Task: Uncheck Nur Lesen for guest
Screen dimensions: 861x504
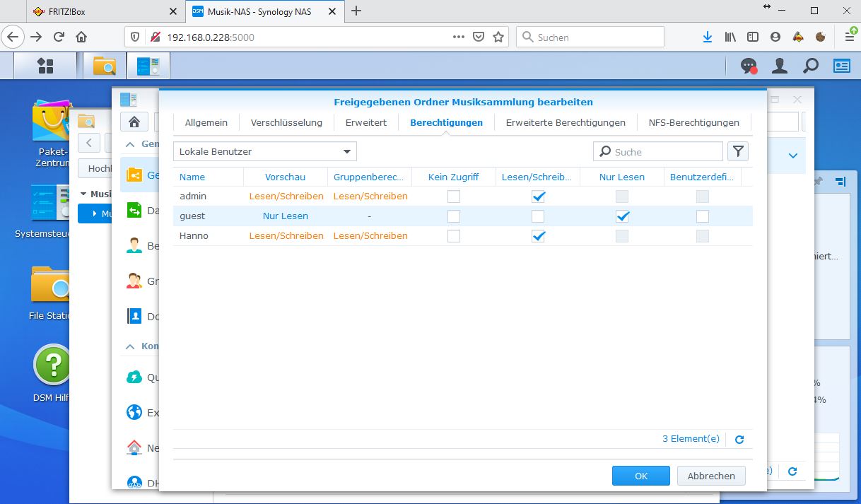Action: (x=622, y=216)
